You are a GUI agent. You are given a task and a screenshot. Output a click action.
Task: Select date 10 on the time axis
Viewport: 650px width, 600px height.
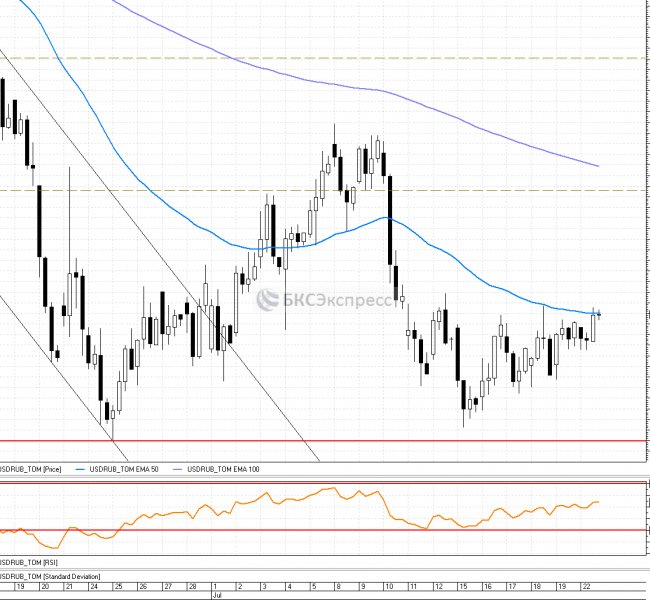[x=388, y=587]
